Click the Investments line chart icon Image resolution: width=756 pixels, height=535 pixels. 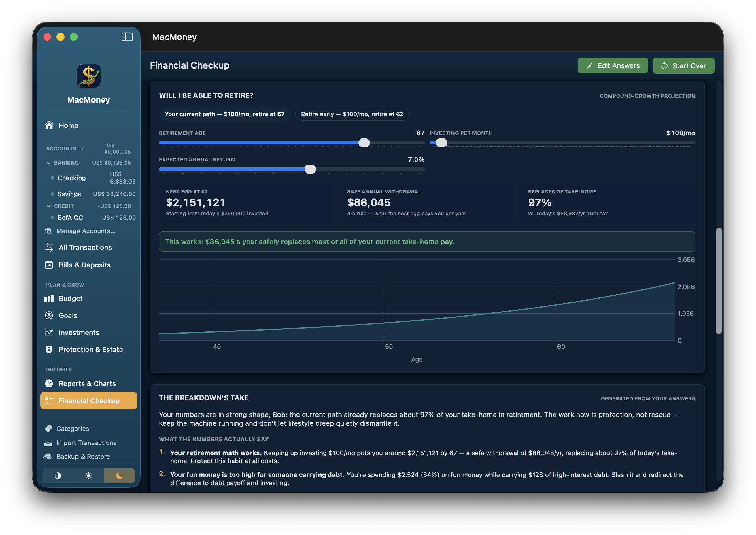[49, 333]
